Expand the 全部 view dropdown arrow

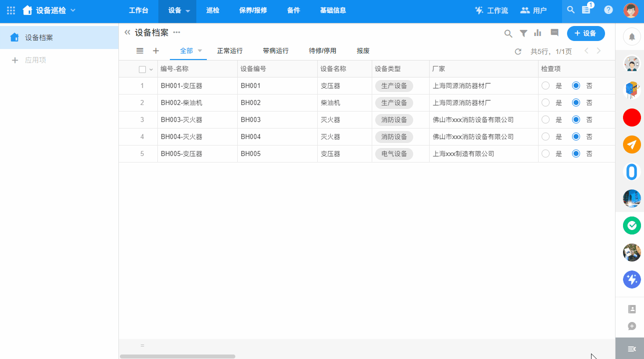[200, 50]
